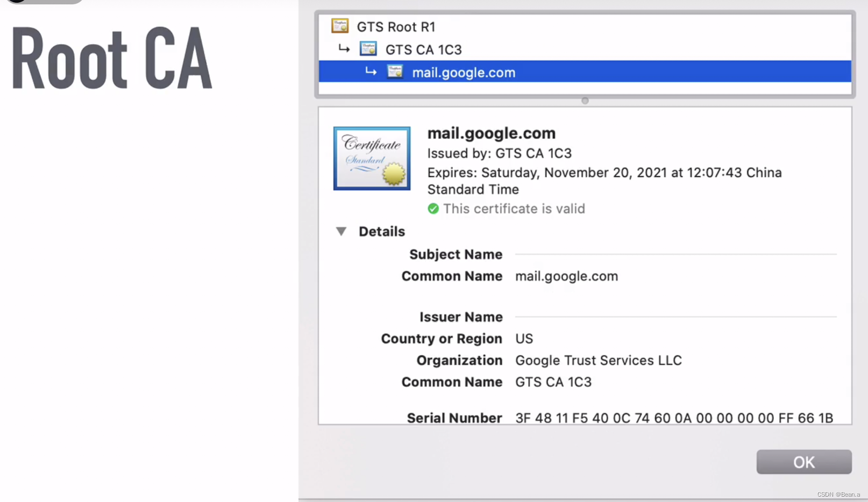868x502 pixels.
Task: Click the Expires date text
Action: 604,181
